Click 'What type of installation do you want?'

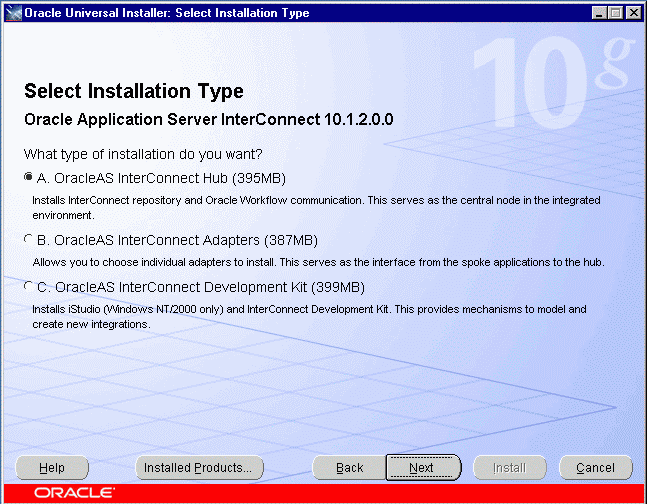[x=143, y=154]
